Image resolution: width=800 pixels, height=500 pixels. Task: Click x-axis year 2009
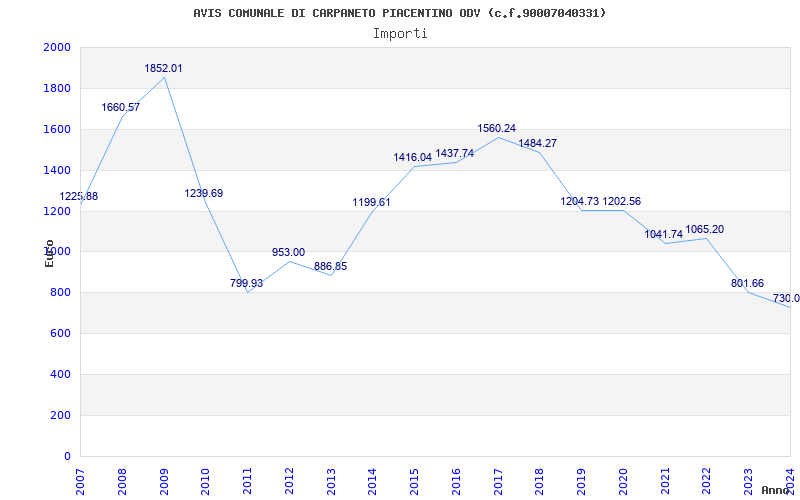[164, 481]
